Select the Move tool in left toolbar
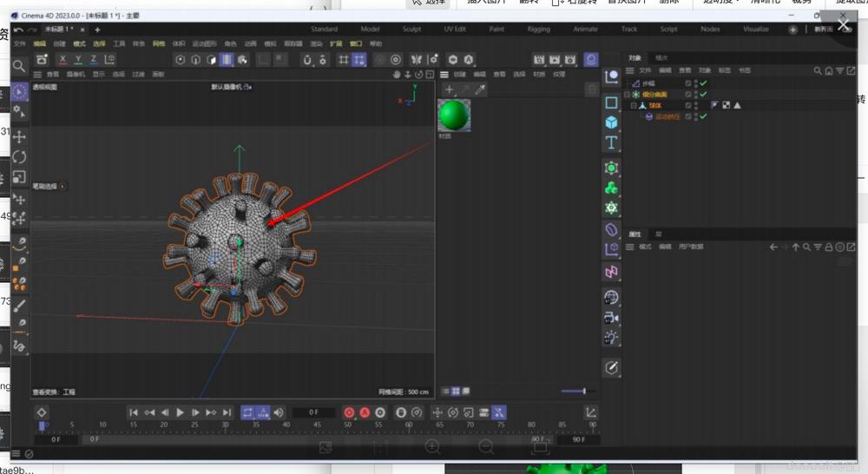This screenshot has width=868, height=474. point(19,136)
